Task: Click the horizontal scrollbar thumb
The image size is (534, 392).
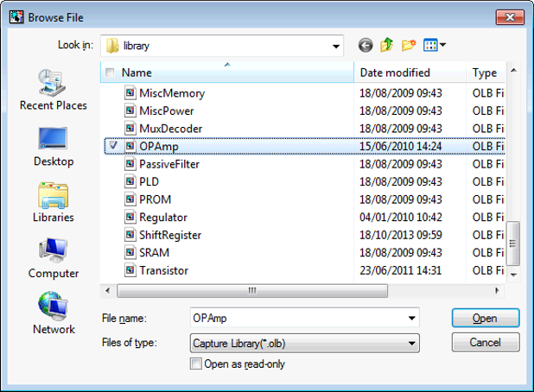Action: (252, 291)
